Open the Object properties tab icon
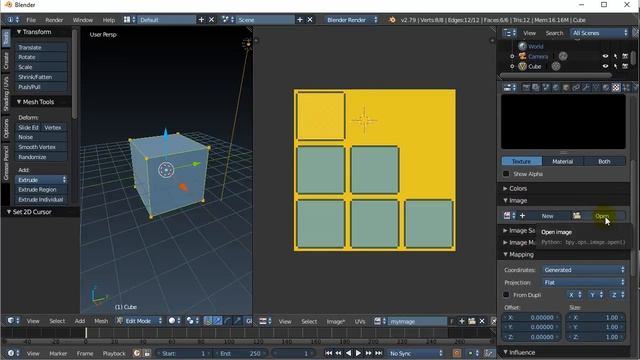The height and width of the screenshot is (360, 640). tap(566, 87)
